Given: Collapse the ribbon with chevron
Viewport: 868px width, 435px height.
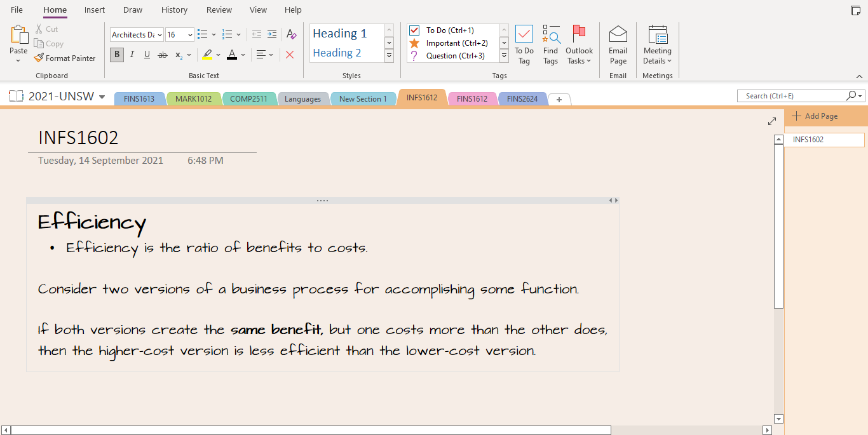Looking at the screenshot, I should 859,76.
